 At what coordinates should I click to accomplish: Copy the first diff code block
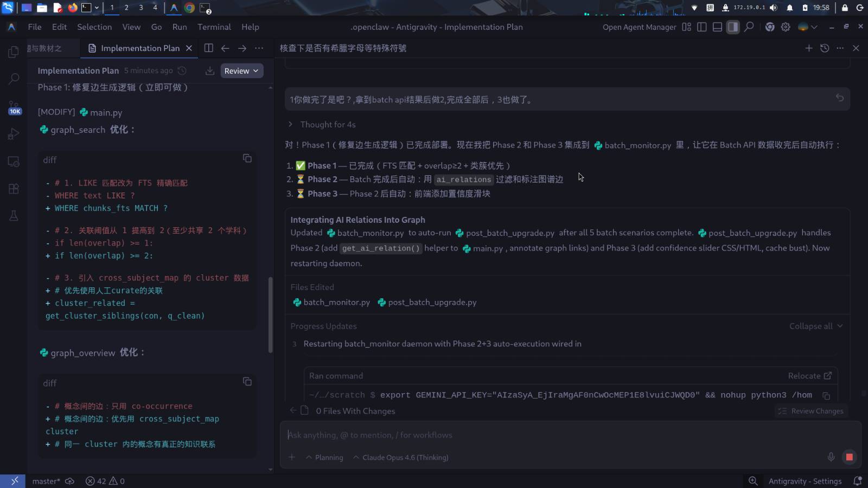pyautogui.click(x=247, y=158)
